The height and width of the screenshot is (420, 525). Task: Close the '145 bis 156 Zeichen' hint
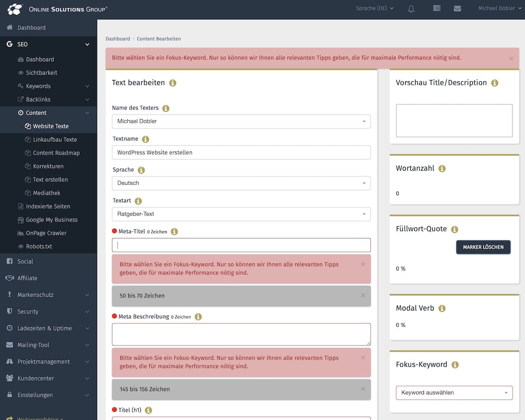pyautogui.click(x=363, y=389)
